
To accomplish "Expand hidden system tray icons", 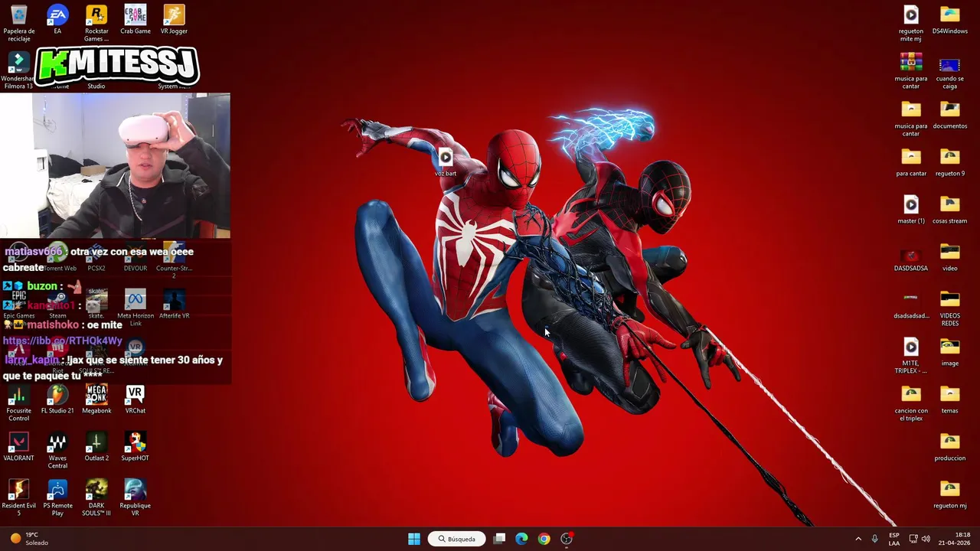I will point(858,539).
